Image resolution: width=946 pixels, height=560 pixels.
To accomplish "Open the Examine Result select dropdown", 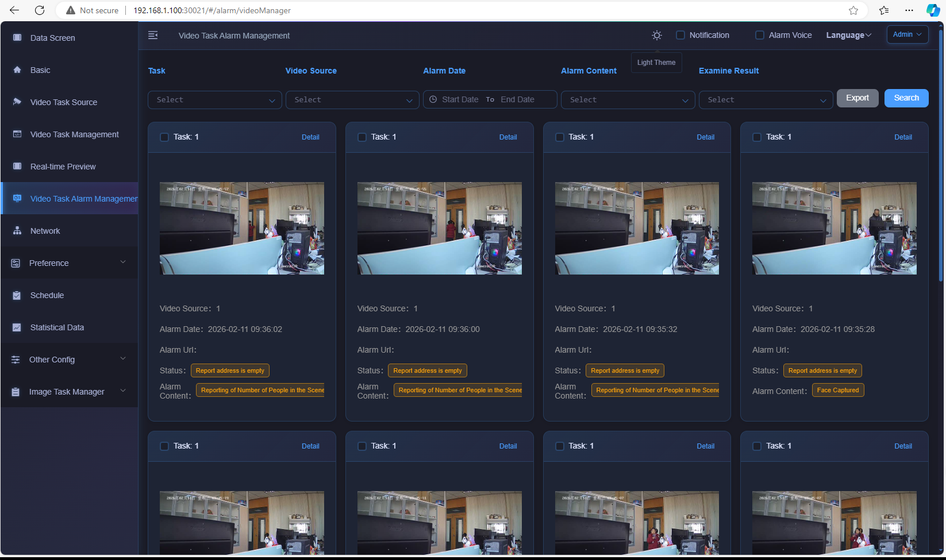I will 766,100.
